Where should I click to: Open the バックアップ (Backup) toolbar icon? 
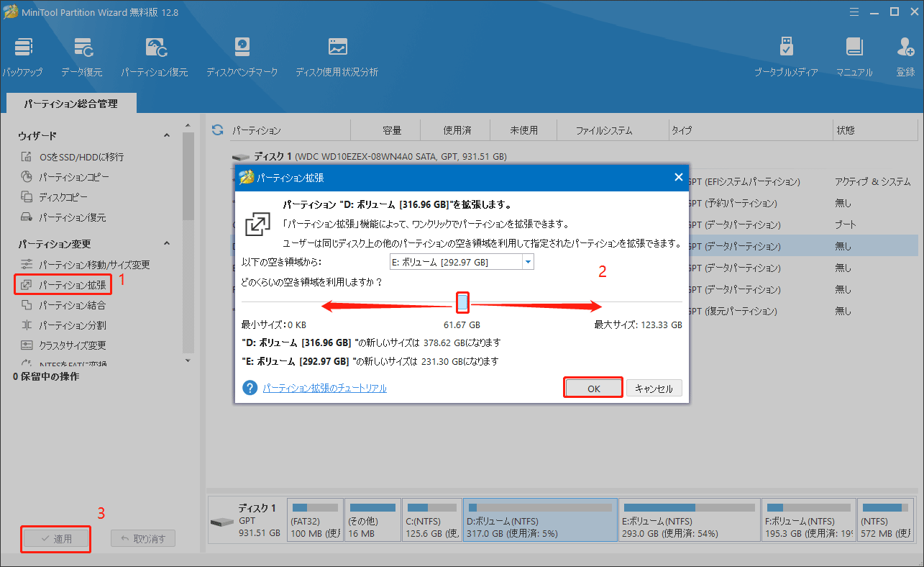[x=22, y=56]
